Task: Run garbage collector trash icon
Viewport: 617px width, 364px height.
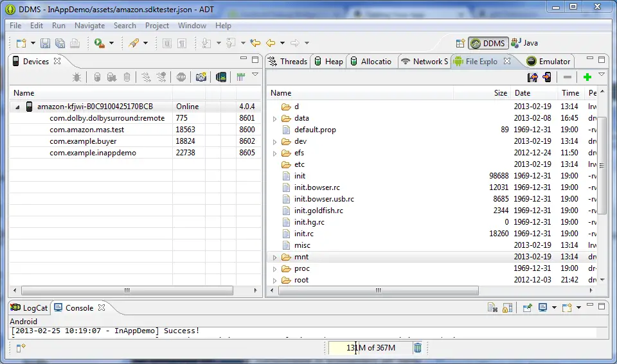Action: [418, 348]
